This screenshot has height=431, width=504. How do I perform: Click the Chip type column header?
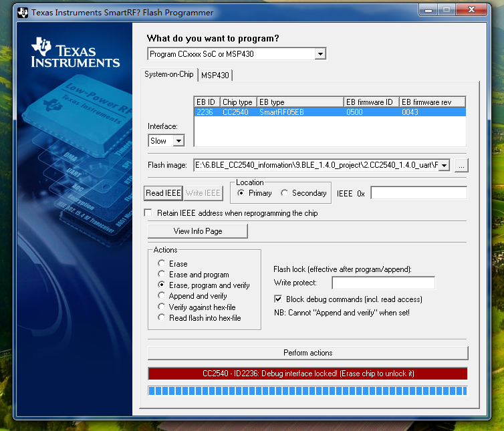point(238,102)
